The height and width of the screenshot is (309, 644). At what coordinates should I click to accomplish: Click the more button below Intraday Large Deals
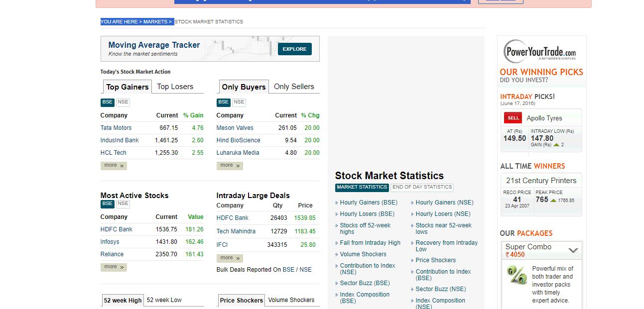tap(230, 258)
